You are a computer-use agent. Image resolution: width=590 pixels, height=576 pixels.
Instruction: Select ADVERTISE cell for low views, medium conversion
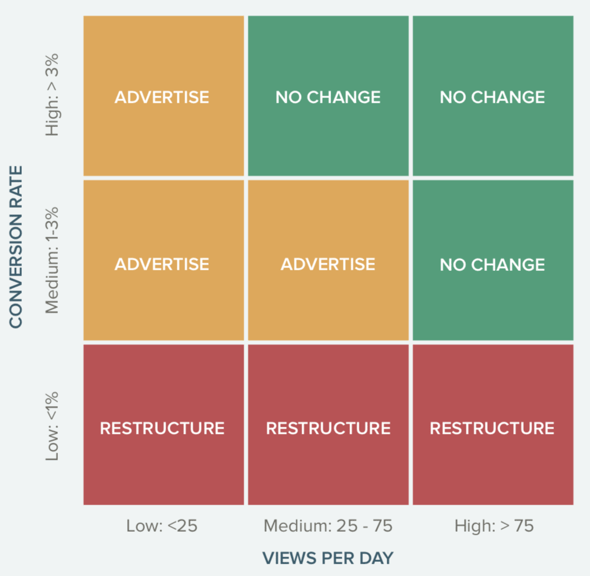point(164,260)
